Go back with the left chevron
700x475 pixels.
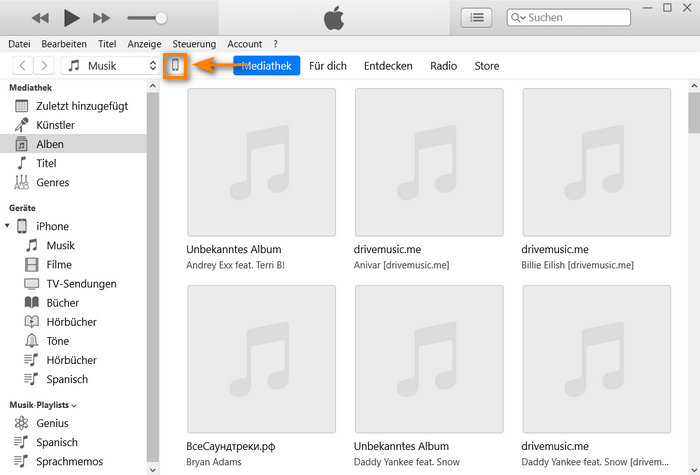22,66
